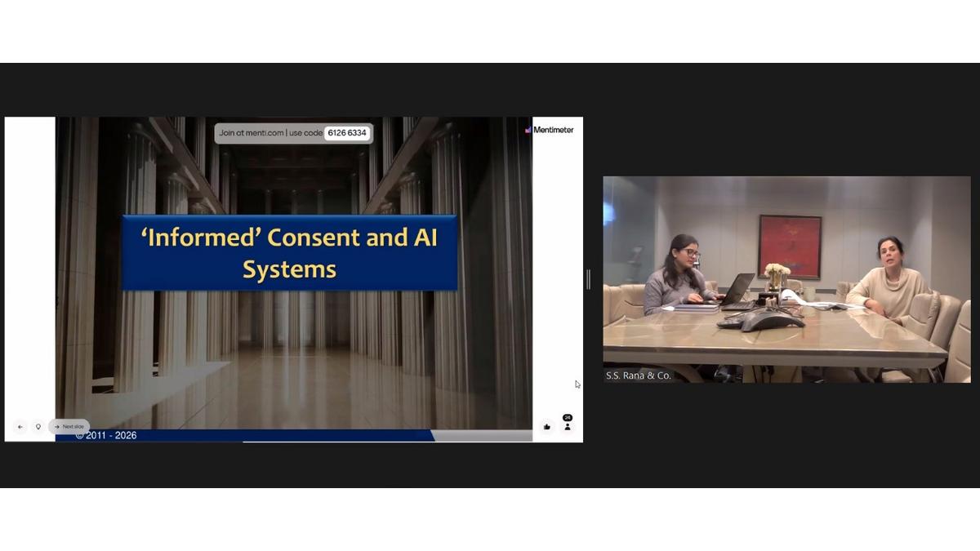Select the join code 6126 6334
Image resolution: width=980 pixels, height=551 pixels.
tap(347, 133)
